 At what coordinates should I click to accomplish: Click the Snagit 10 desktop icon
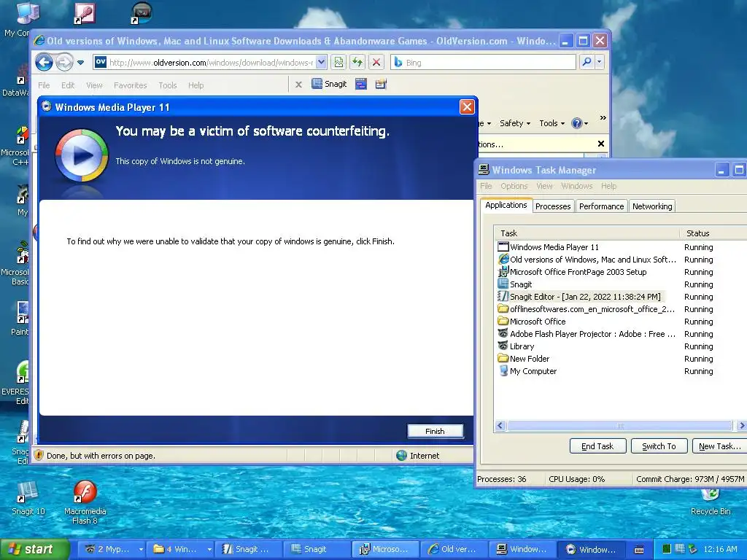[x=28, y=498]
